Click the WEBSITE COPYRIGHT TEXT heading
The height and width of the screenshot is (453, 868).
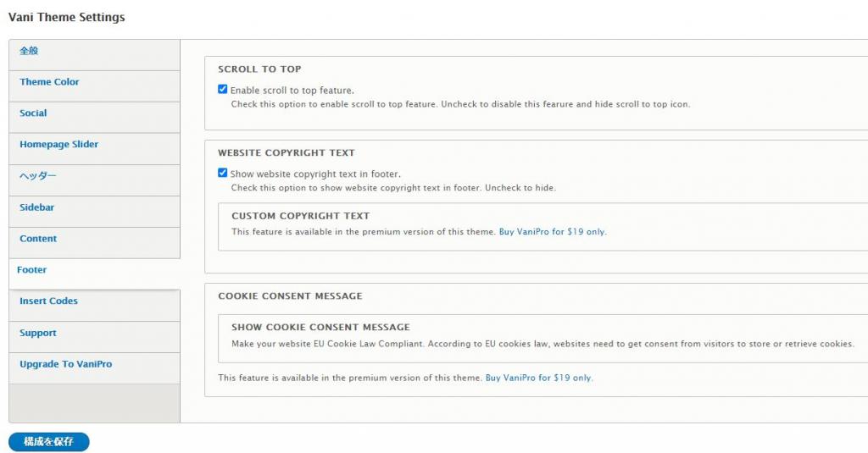tap(287, 152)
